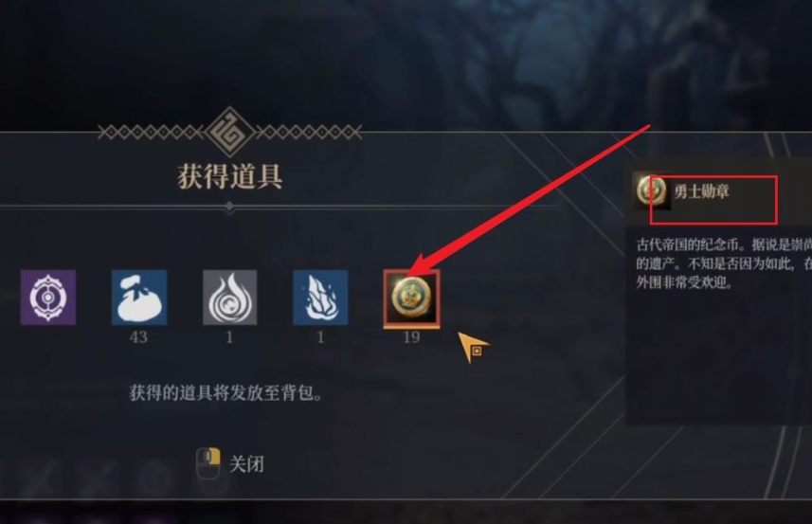The height and width of the screenshot is (524, 812).
Task: Click the diamond emblem above 获得道具
Action: click(230, 132)
